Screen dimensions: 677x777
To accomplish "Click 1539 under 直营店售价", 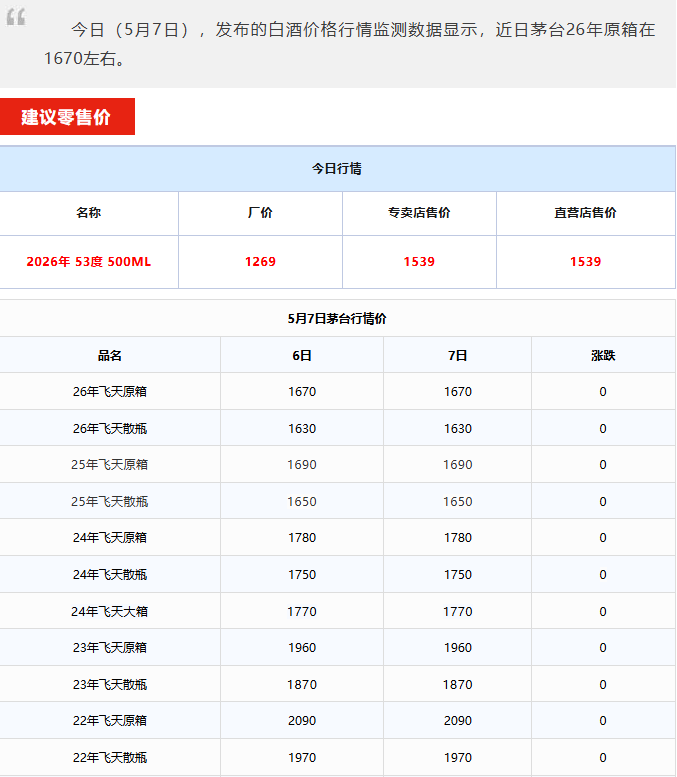I will pyautogui.click(x=585, y=262).
